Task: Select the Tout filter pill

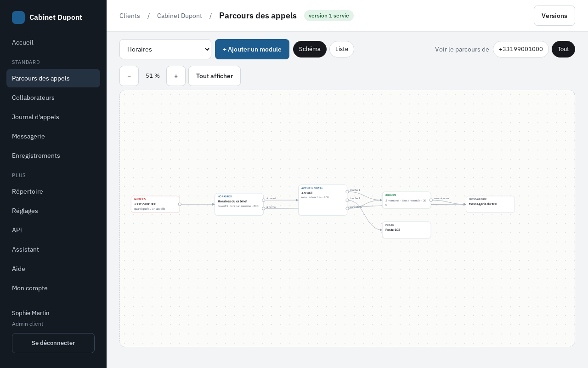Action: click(563, 49)
